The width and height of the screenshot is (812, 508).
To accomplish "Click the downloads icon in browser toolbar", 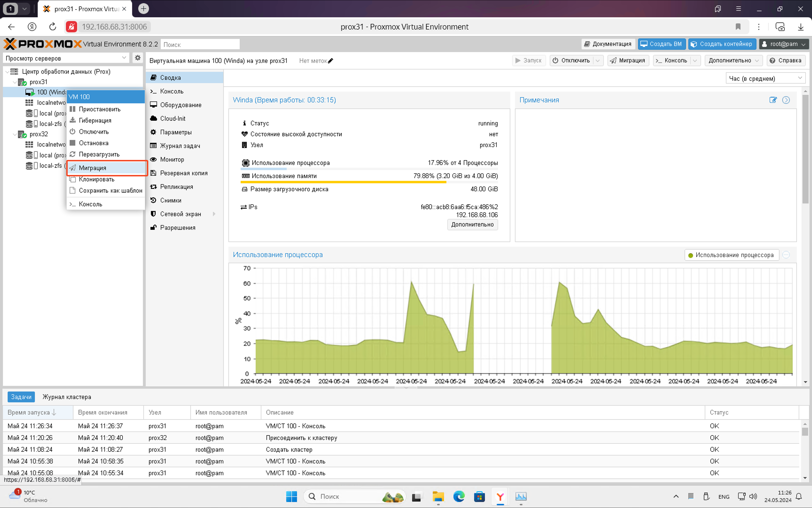I will point(800,27).
